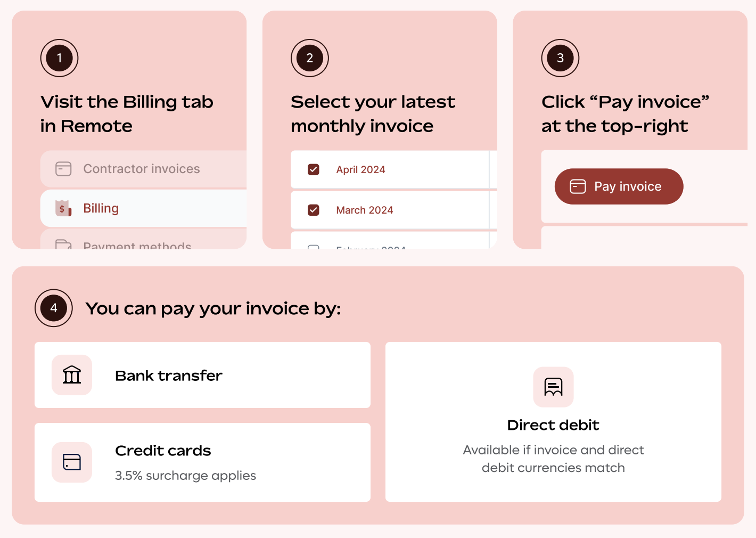Viewport: 756px width, 538px height.
Task: Click the card icon inside Pay invoice
Action: click(578, 186)
